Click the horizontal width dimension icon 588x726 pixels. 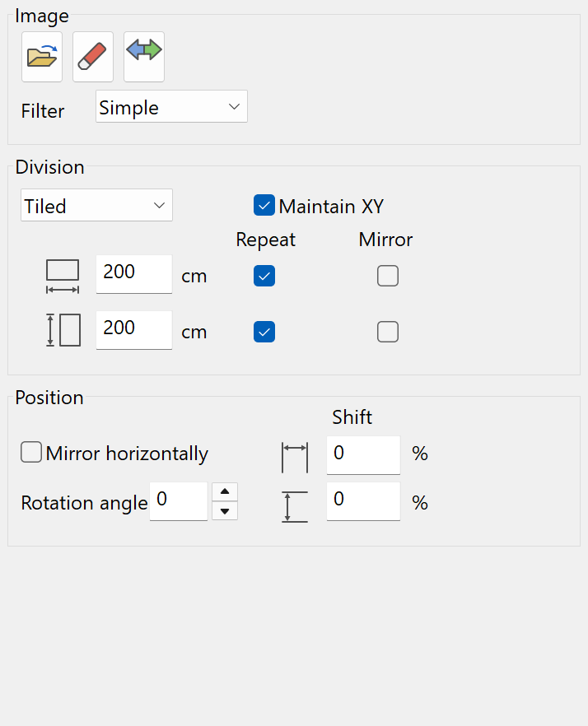pos(63,275)
